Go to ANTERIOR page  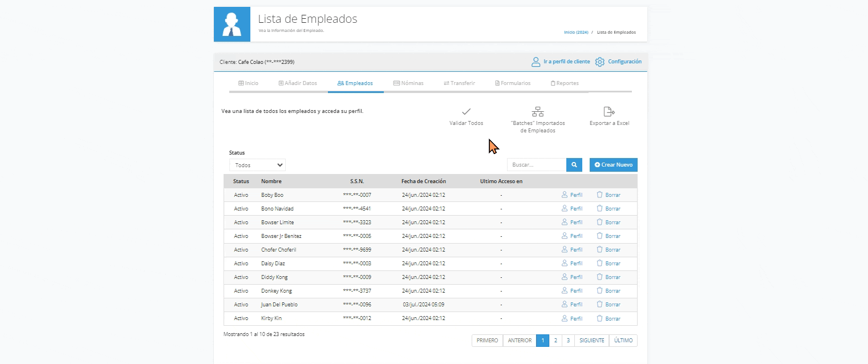pos(520,341)
